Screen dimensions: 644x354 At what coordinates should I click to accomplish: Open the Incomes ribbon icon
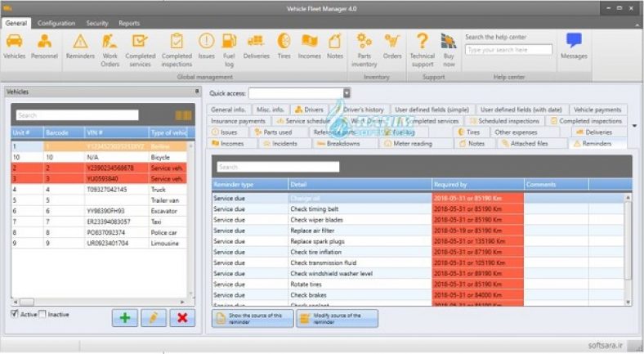[309, 47]
